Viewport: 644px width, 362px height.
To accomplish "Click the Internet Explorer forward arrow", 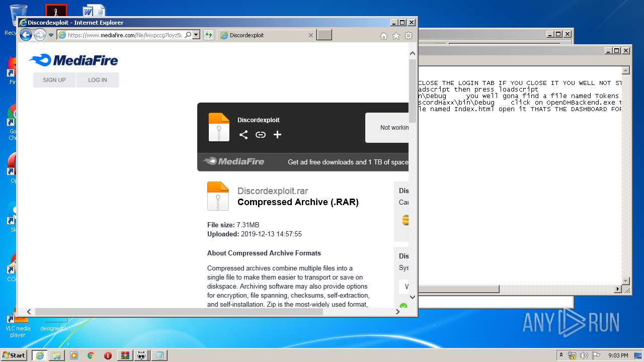I will click(x=40, y=35).
